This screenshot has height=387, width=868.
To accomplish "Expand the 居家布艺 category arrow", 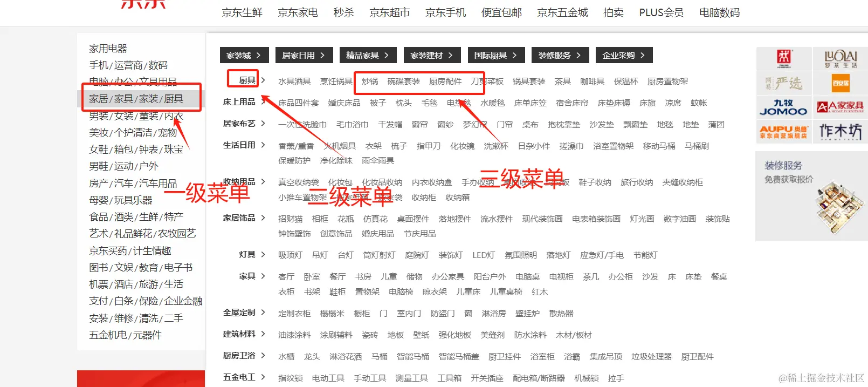I will pyautogui.click(x=263, y=124).
